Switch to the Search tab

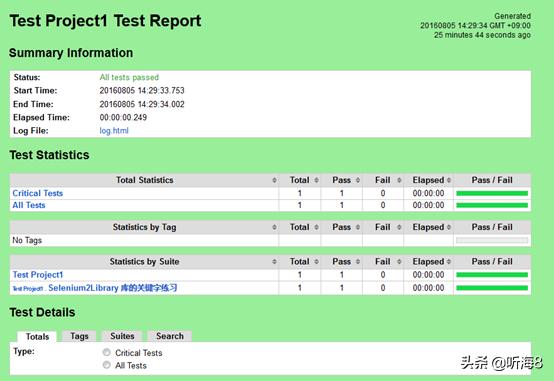(x=170, y=336)
